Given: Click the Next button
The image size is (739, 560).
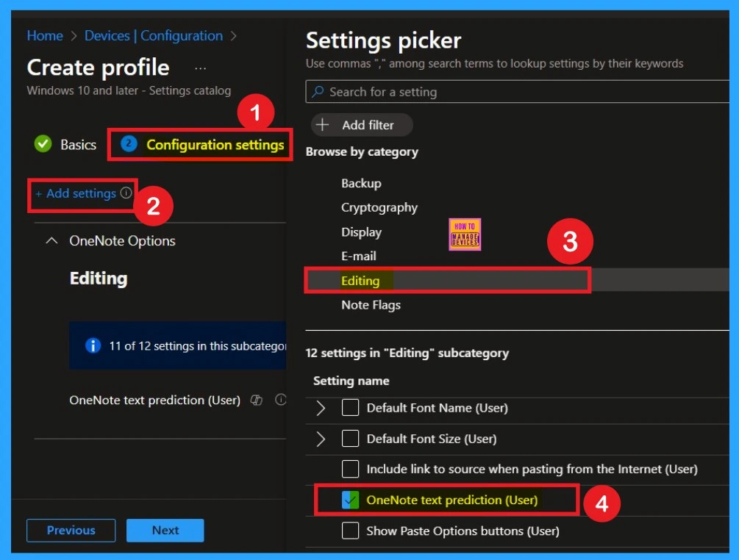Looking at the screenshot, I should (x=165, y=531).
